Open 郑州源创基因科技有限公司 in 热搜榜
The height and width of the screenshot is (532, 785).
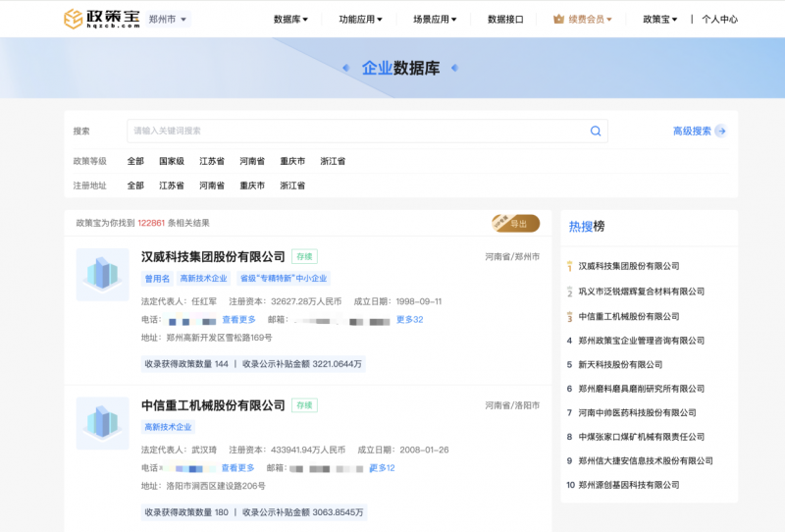pyautogui.click(x=629, y=485)
